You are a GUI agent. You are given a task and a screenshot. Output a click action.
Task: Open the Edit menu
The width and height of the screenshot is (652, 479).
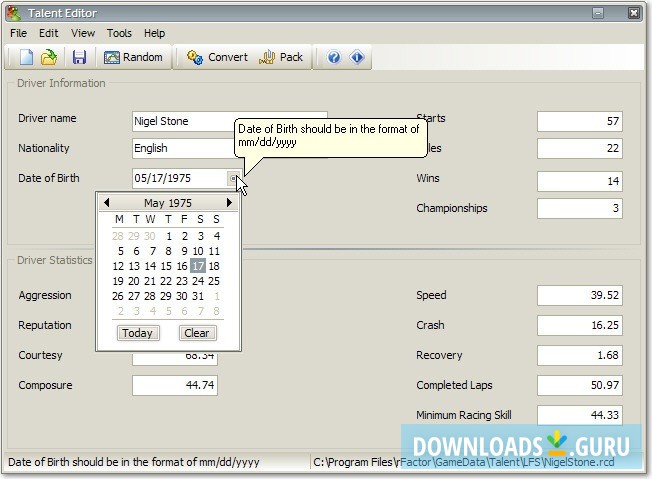pyautogui.click(x=49, y=33)
